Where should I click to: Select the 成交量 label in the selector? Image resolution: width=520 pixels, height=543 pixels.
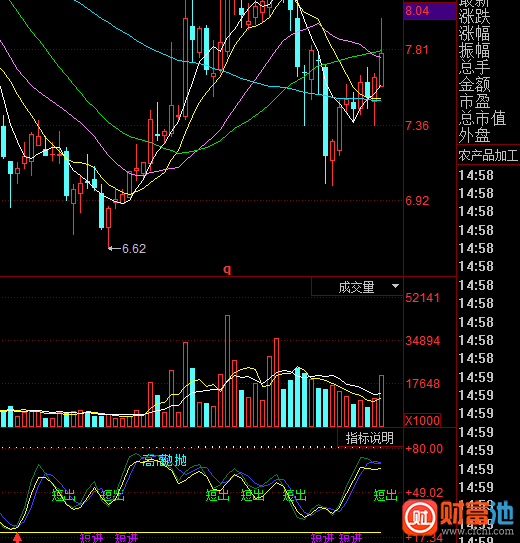tap(357, 287)
